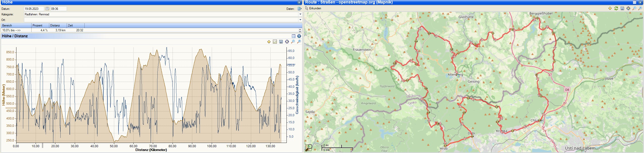Expand the Kategorie dropdown
The width and height of the screenshot is (644, 153).
coord(300,14)
